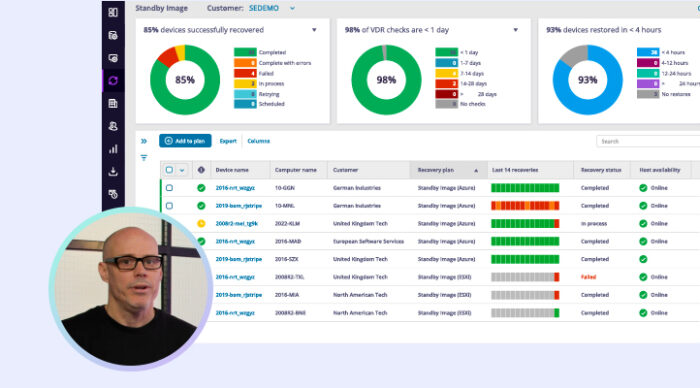Click 'In process' status in the 2022-KLM row

pyautogui.click(x=594, y=224)
